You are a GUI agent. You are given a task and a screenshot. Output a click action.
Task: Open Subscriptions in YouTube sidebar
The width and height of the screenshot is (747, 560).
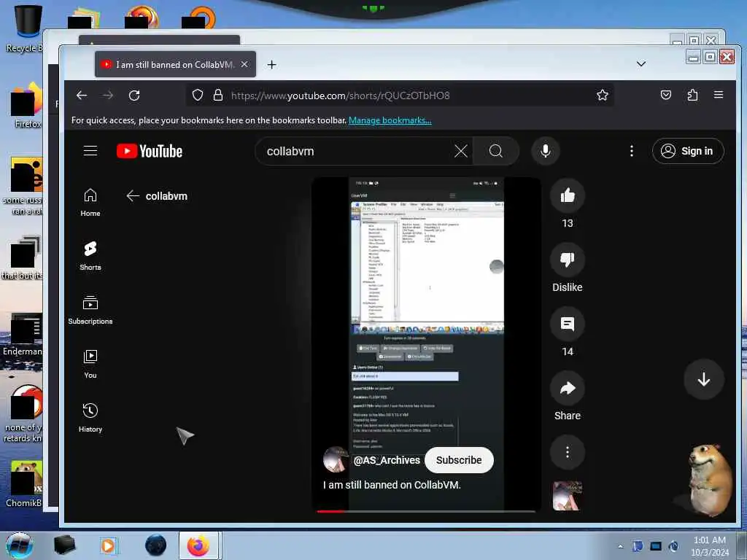(90, 310)
